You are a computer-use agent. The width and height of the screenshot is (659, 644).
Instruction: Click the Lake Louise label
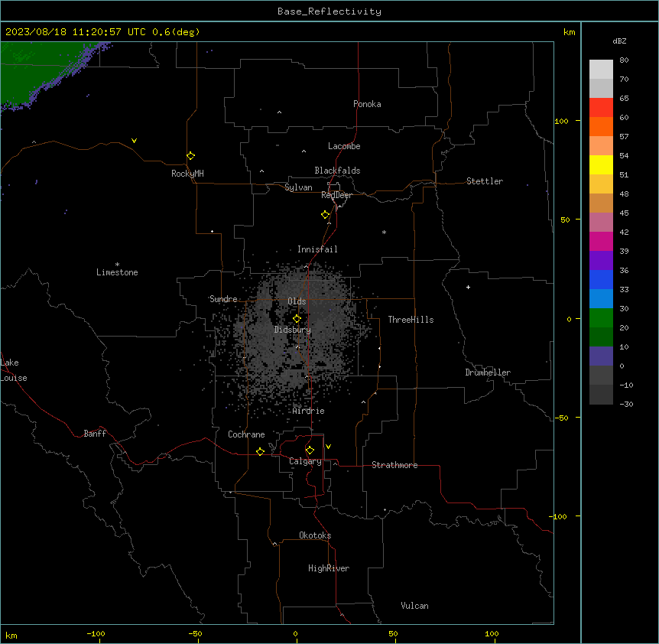[14, 370]
